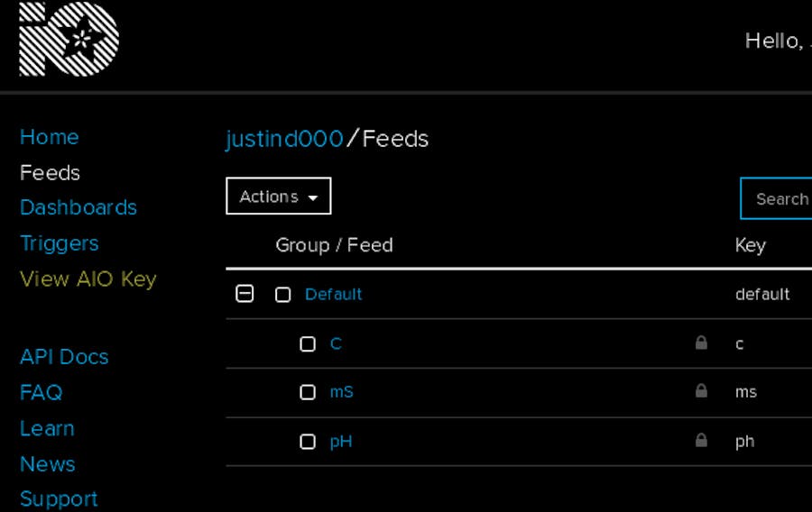The height and width of the screenshot is (512, 812).
Task: Open the Default group link
Action: [334, 295]
